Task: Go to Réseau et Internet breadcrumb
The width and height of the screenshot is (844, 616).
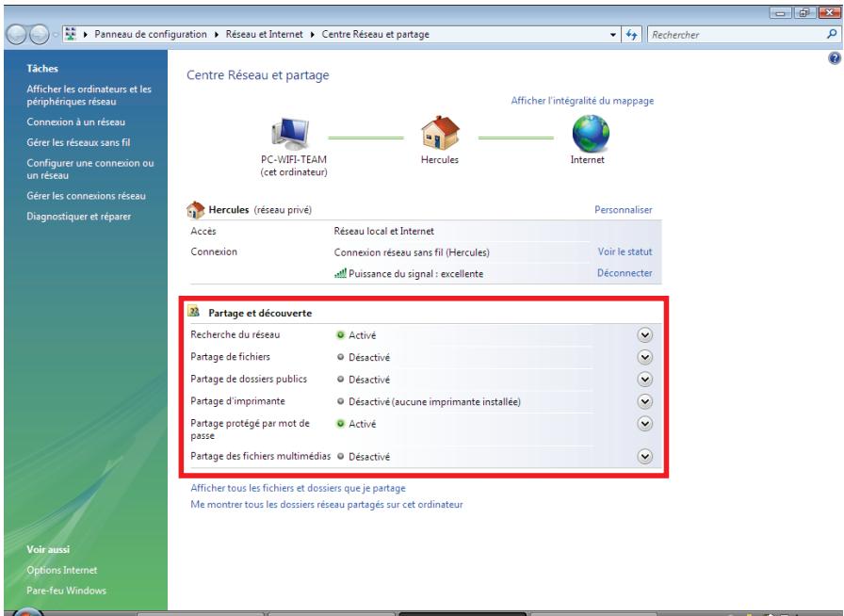Action: tap(265, 34)
